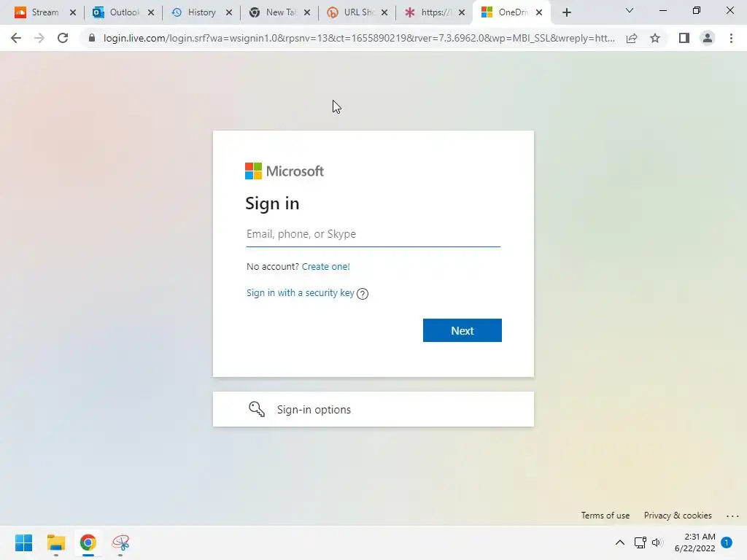Click the share page icon in address bar
This screenshot has height=560, width=747.
(x=632, y=38)
